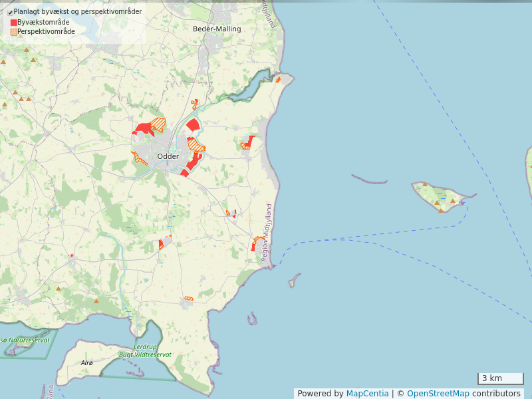The image size is (532, 399).
Task: Select the large hatched area northwest of Odder
Action: click(x=158, y=124)
